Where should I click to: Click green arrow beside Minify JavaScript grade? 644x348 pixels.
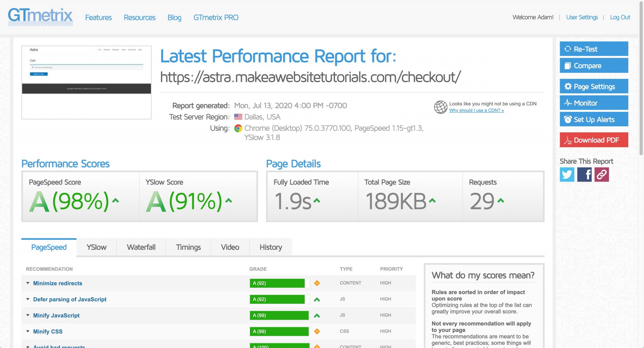(x=317, y=315)
